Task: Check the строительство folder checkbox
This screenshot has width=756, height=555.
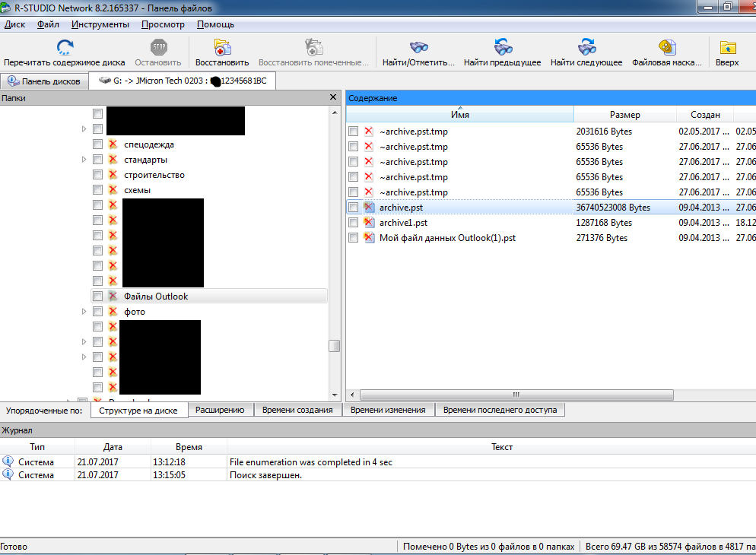Action: click(x=98, y=174)
